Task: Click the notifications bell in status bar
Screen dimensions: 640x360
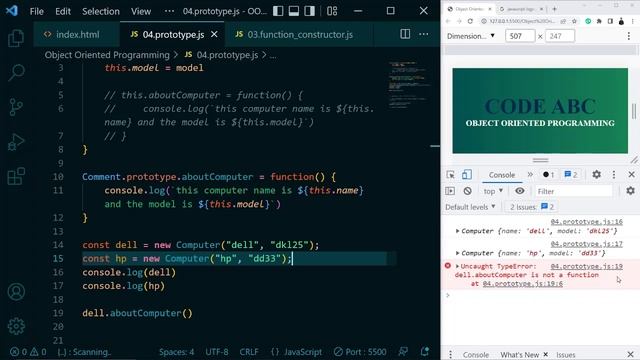Action: (x=425, y=351)
